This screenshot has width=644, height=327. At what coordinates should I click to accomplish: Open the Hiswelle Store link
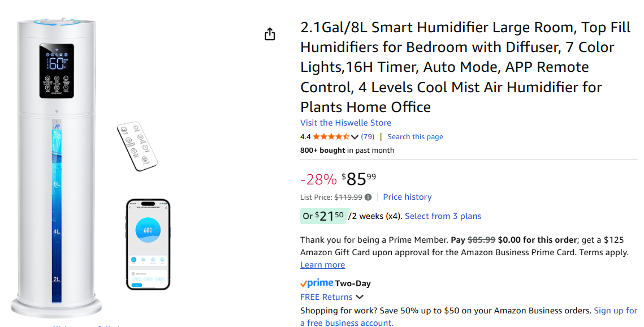coord(345,123)
